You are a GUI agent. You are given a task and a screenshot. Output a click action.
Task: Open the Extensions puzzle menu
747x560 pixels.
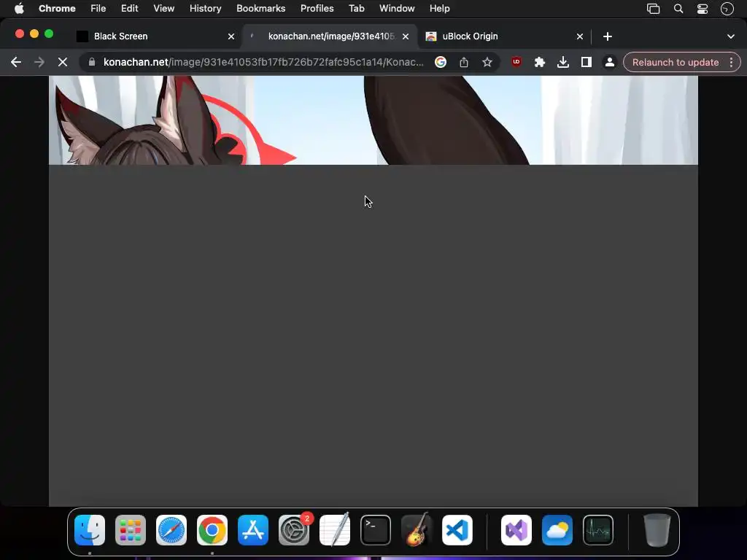539,63
